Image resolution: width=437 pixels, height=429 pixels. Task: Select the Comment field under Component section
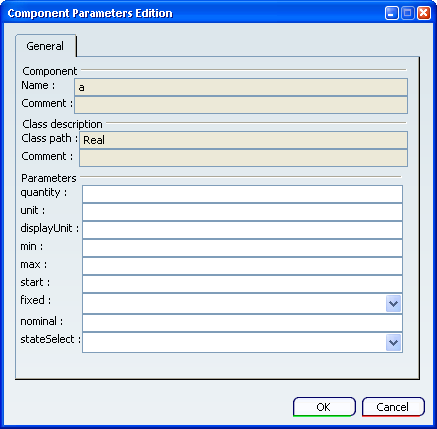(x=241, y=105)
